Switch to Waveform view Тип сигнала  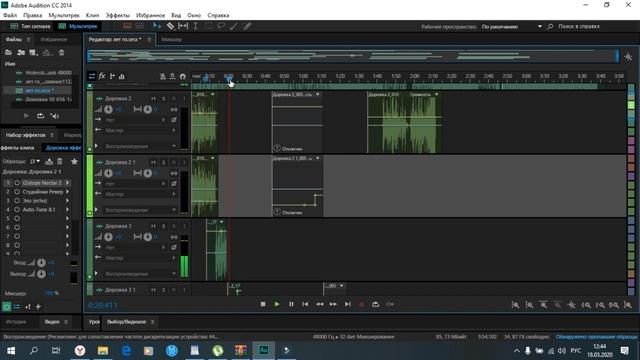(x=31, y=26)
